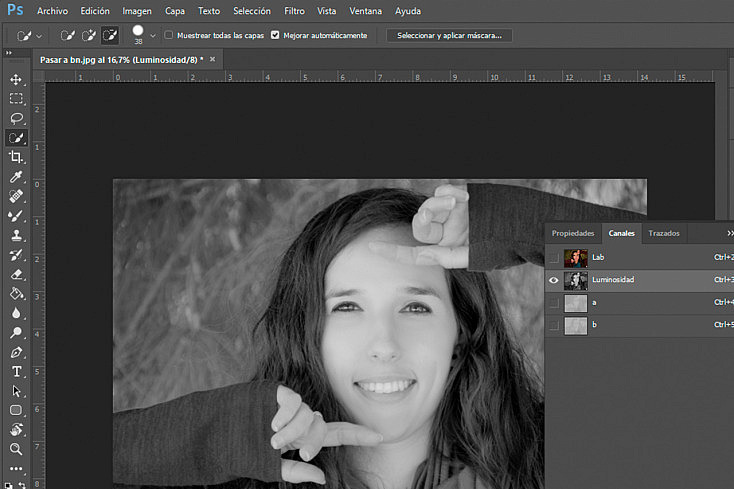
Task: Select the Path Selection tool
Action: click(x=16, y=391)
